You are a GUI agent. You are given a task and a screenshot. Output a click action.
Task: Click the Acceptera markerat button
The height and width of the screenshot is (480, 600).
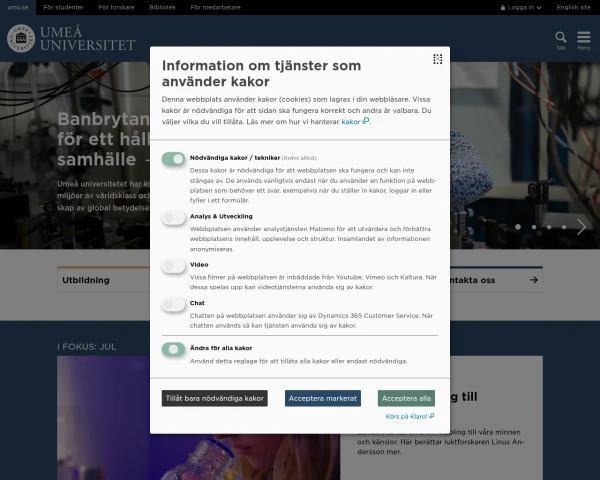coord(323,398)
